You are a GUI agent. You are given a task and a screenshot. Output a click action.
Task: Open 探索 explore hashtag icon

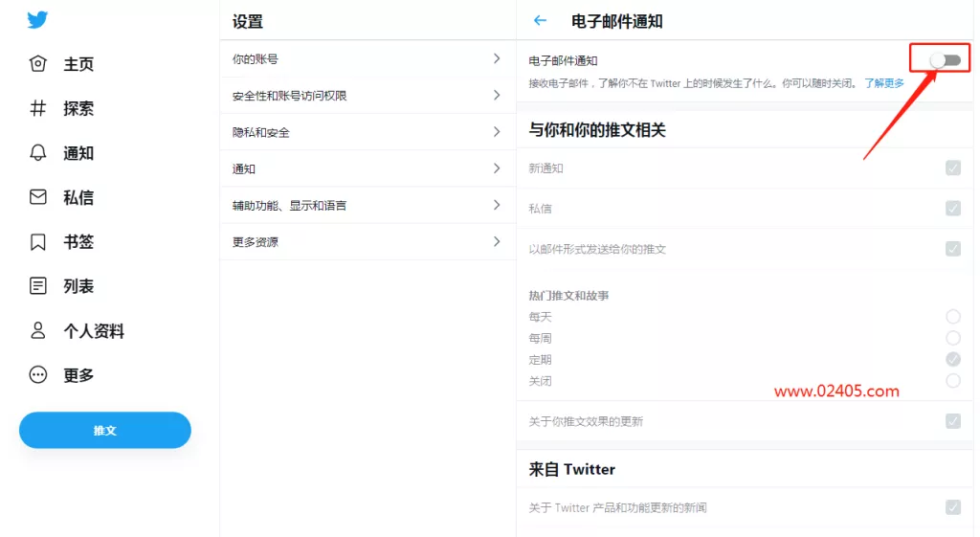[37, 108]
